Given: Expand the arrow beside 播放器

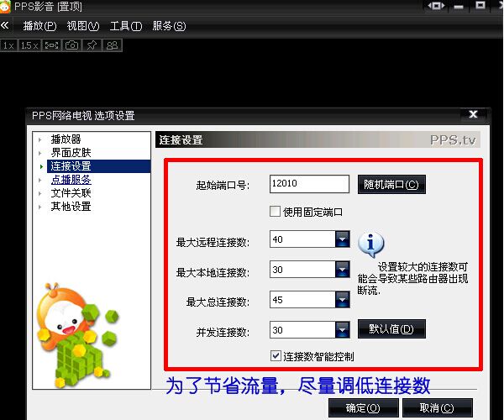Looking at the screenshot, I should tap(39, 139).
